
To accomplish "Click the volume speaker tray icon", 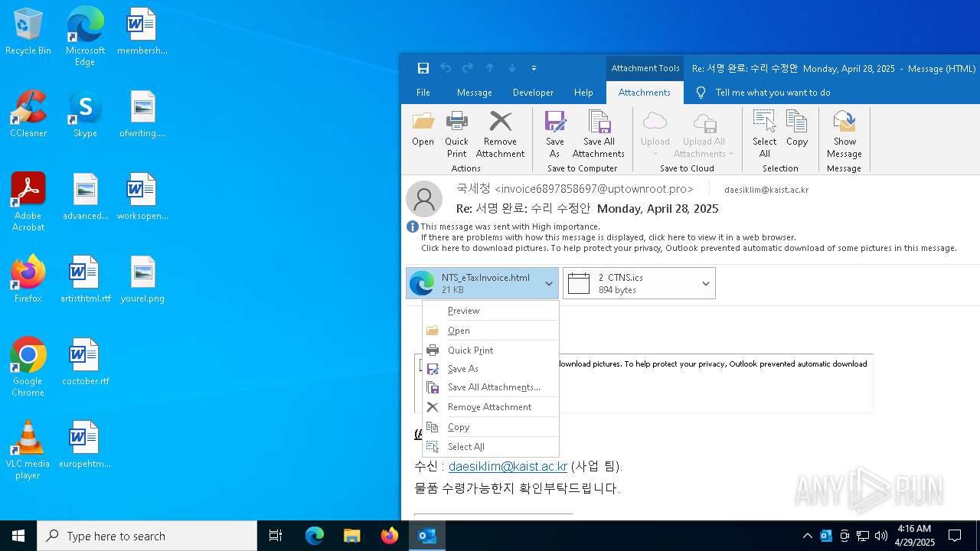I will coord(881,536).
